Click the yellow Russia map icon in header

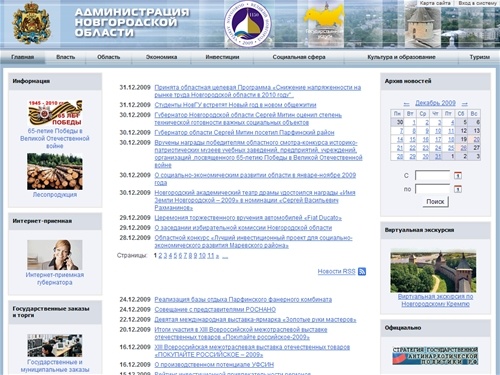(324, 16)
